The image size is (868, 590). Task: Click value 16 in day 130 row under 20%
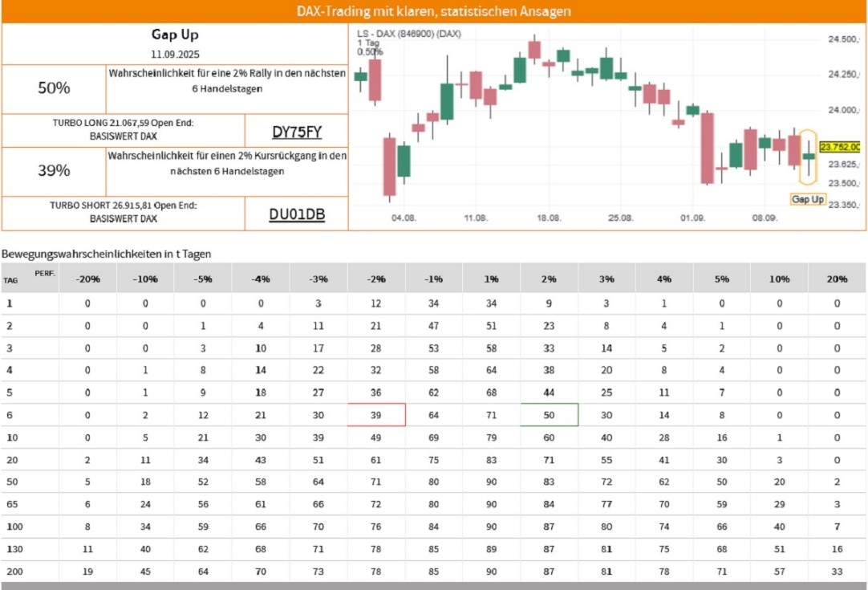point(837,549)
